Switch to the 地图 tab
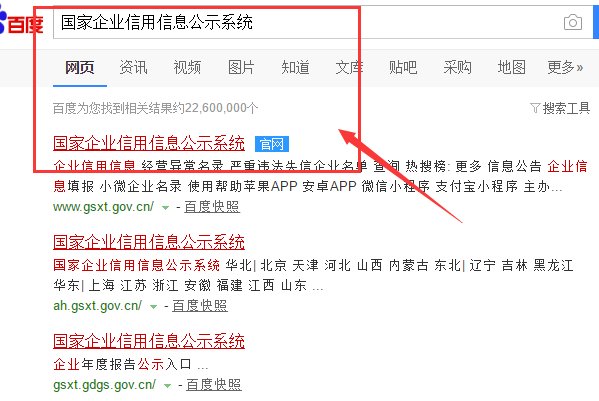 coord(512,68)
